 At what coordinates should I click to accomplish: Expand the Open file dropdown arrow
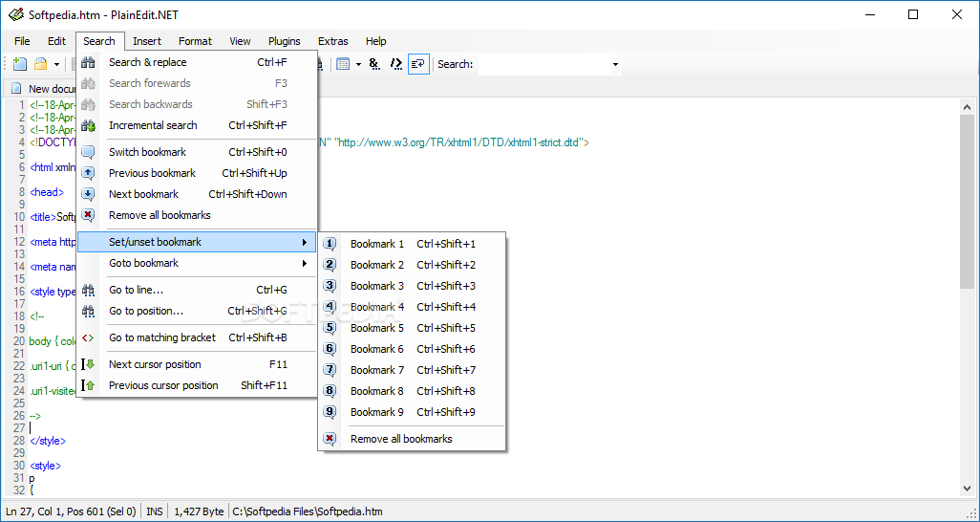(56, 64)
